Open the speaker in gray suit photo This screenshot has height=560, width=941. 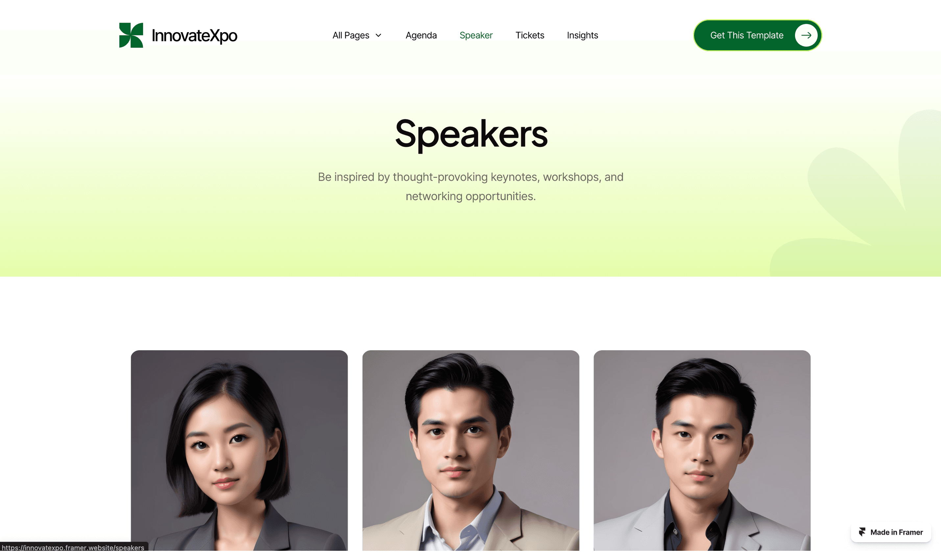click(702, 450)
